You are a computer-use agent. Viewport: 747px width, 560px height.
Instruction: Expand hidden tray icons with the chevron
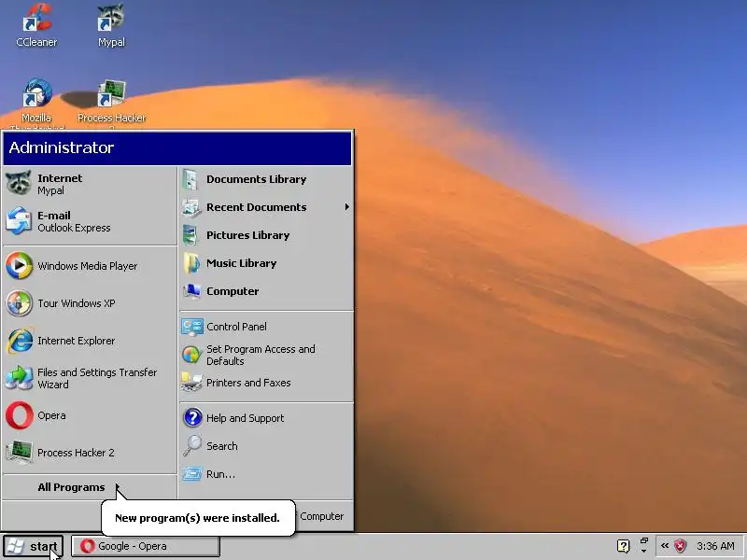[664, 546]
